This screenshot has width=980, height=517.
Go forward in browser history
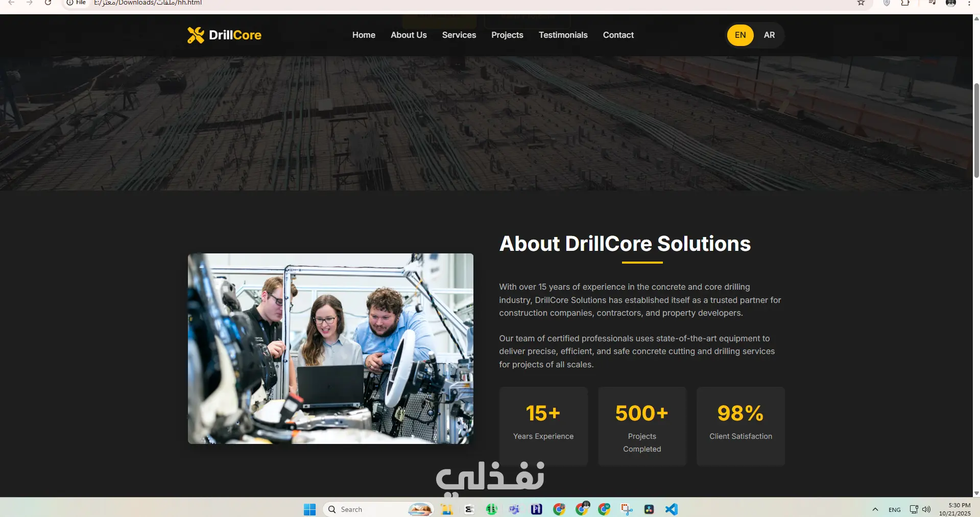tap(30, 3)
